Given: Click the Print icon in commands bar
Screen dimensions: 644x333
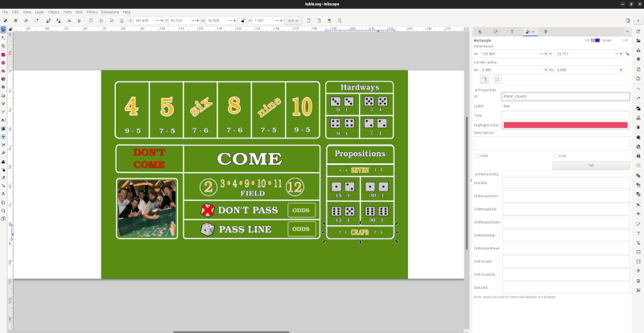Looking at the screenshot, I should point(638,59).
